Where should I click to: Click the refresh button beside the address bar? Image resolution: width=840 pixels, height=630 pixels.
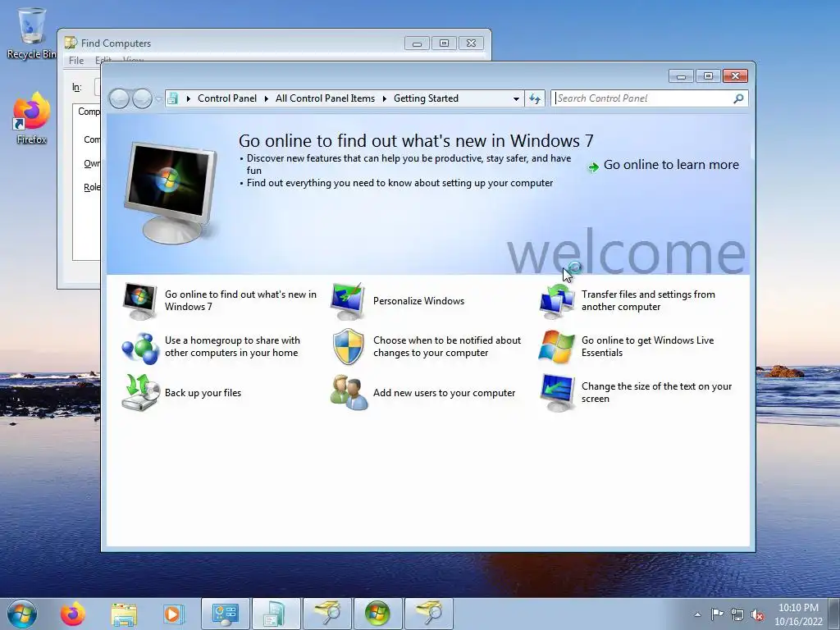(535, 98)
